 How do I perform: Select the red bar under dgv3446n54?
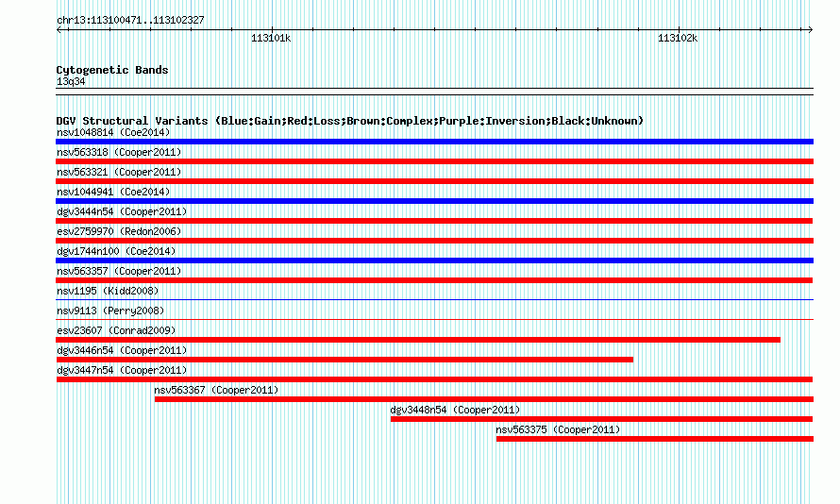(344, 360)
